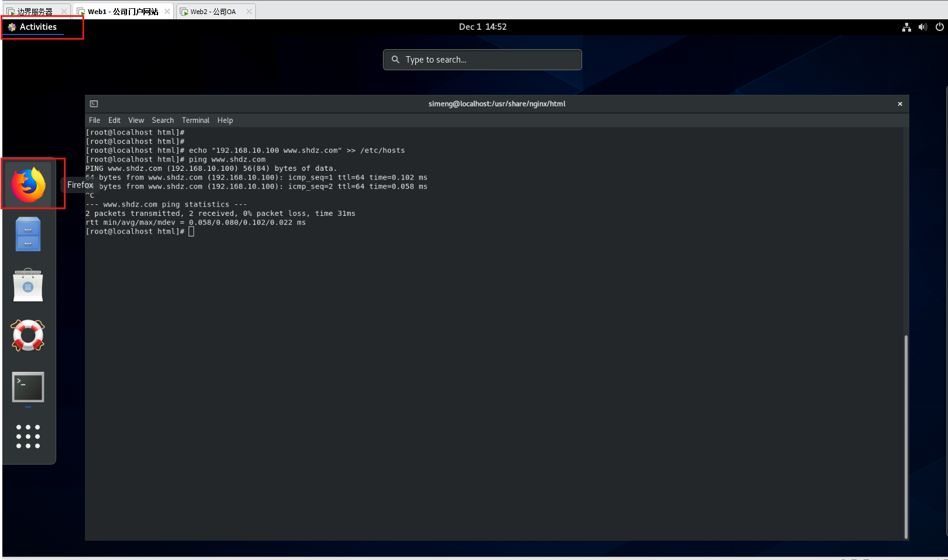The image size is (948, 560).
Task: Open the Dec 1 14:52 clock
Action: tap(482, 27)
